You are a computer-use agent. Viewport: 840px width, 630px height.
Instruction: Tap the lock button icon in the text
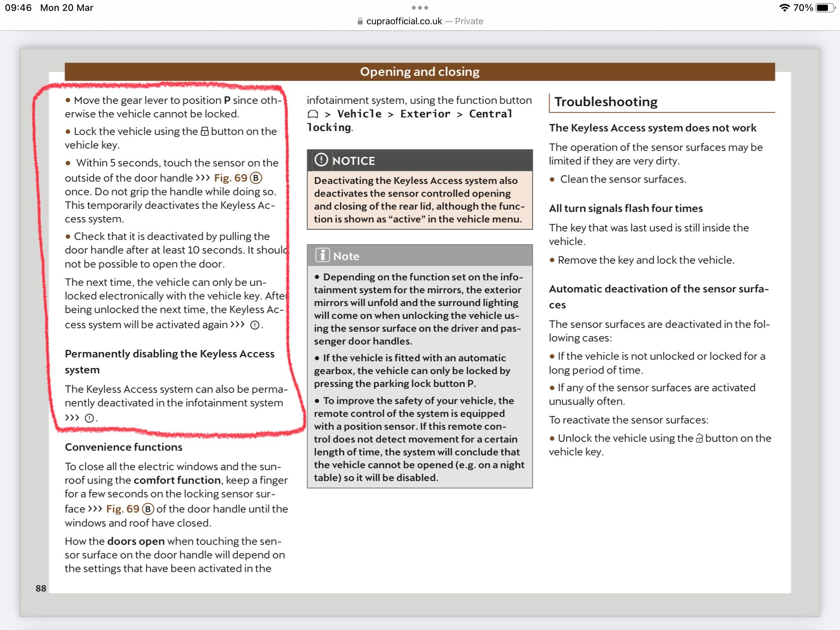tap(205, 131)
